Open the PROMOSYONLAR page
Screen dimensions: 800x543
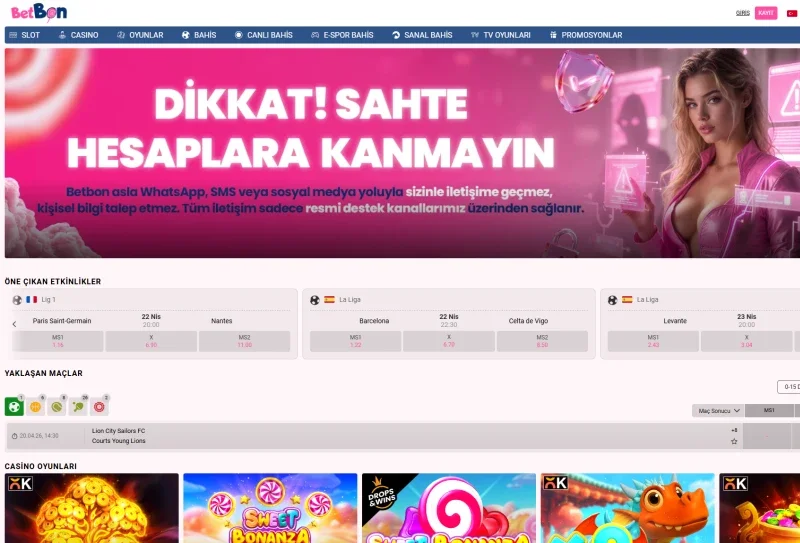point(586,35)
